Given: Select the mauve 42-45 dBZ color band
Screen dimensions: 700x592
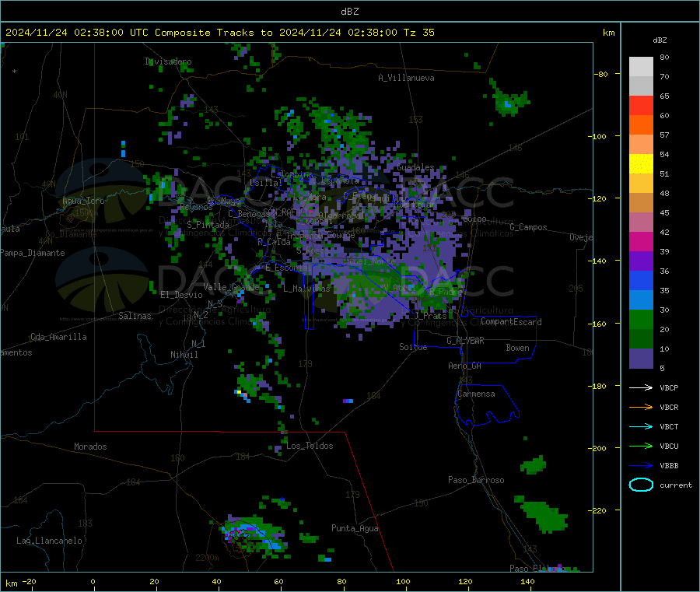Looking at the screenshot, I should [641, 222].
